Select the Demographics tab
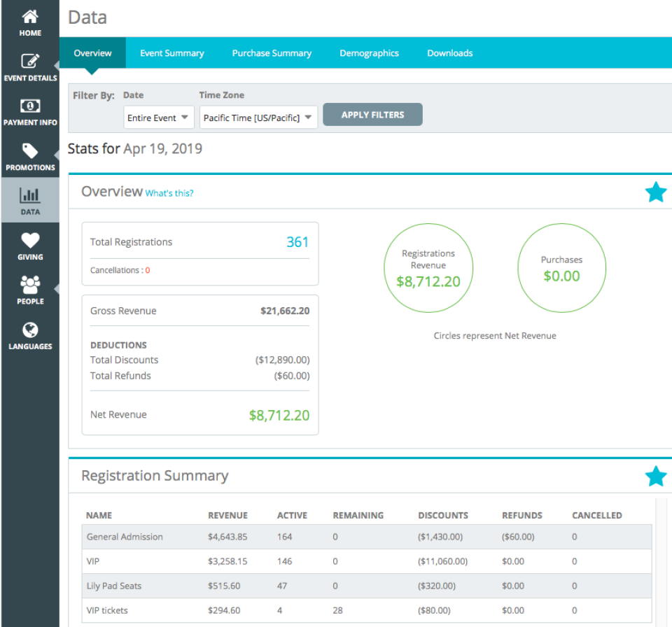This screenshot has height=627, width=672. pos(369,52)
